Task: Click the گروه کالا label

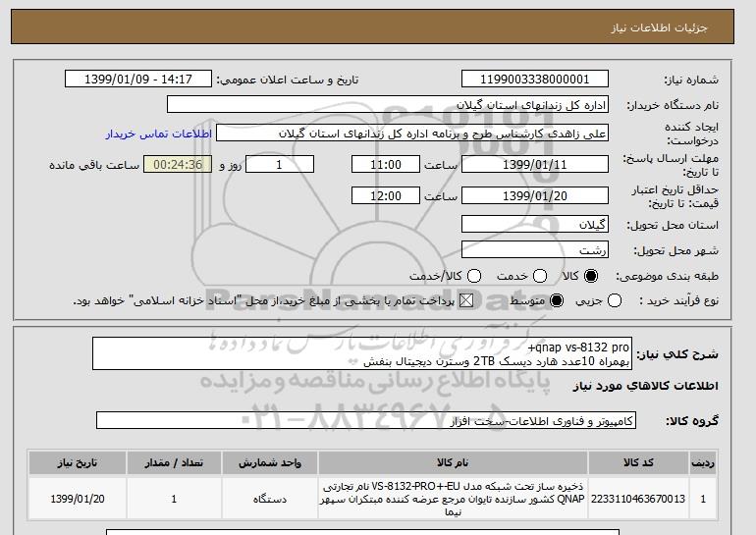Action: (x=692, y=421)
